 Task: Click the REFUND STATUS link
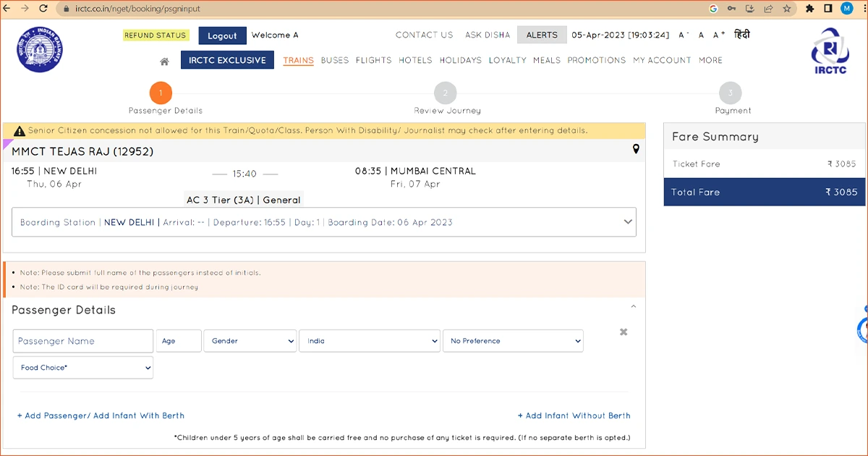click(156, 35)
